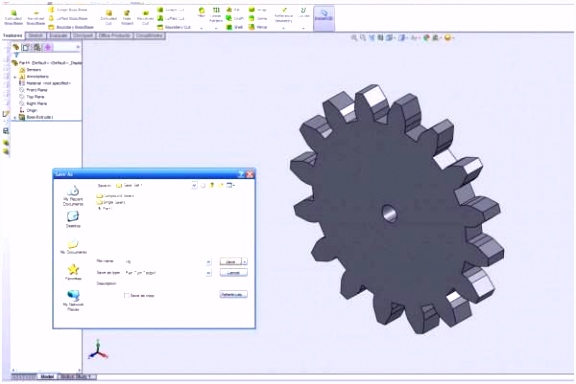
Task: Open the ConfigurationManager tab icon
Action: point(37,47)
